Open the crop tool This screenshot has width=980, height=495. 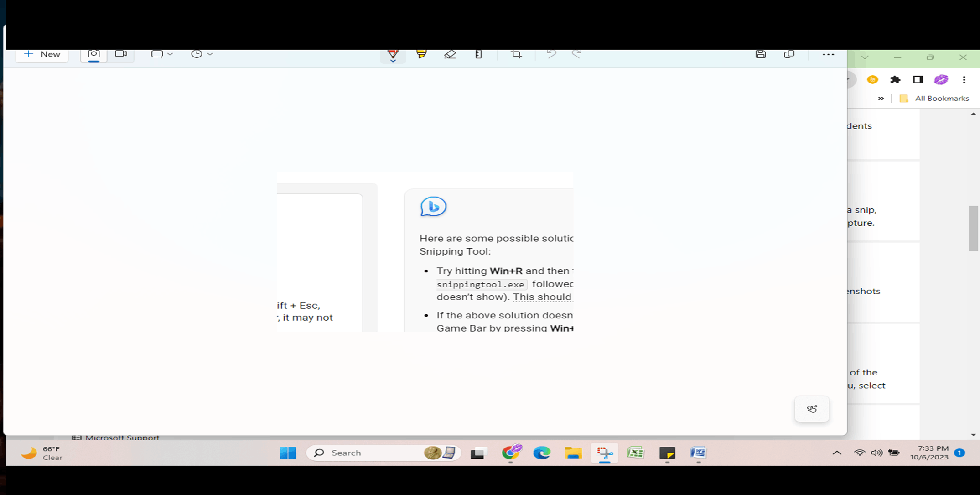[515, 54]
